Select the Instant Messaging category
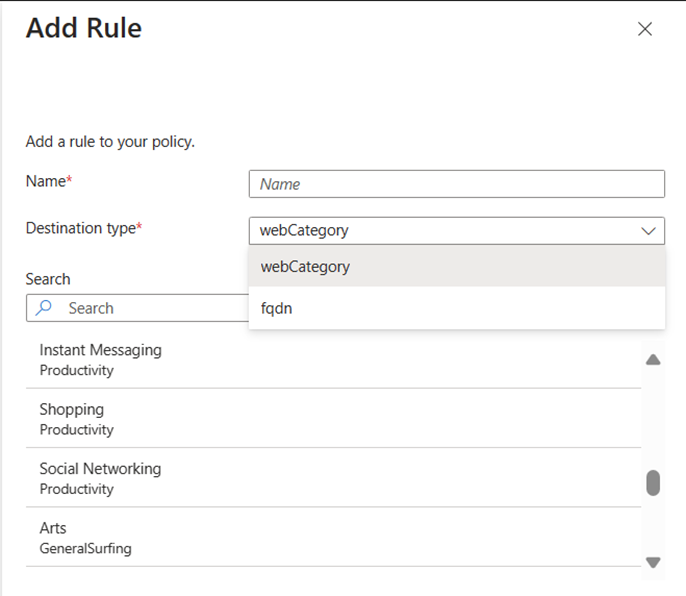This screenshot has width=686, height=596. (100, 359)
